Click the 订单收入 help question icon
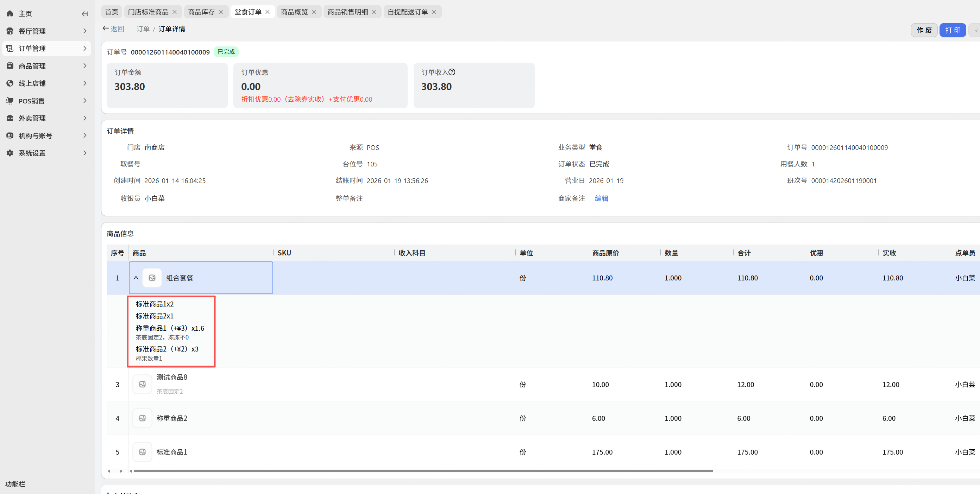This screenshot has height=494, width=980. 452,72
